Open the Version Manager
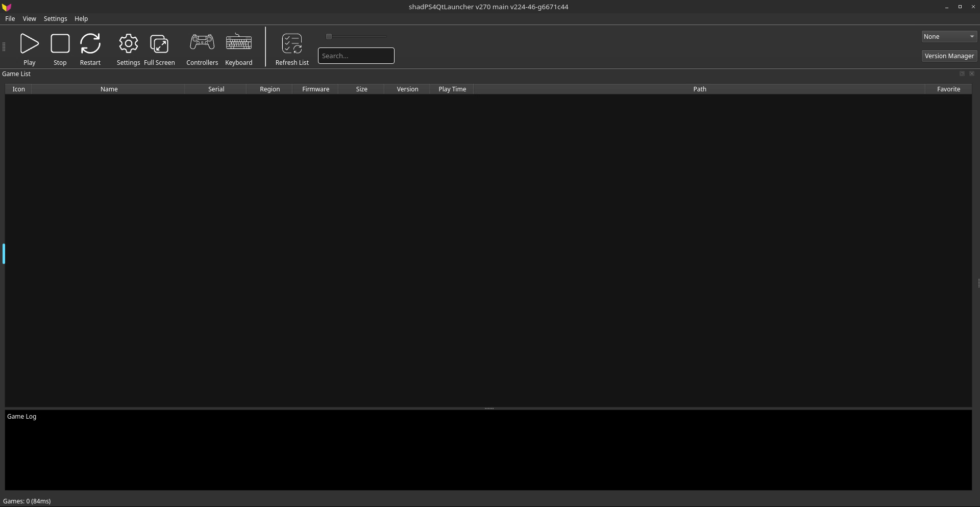Image resolution: width=980 pixels, height=507 pixels. coord(949,56)
